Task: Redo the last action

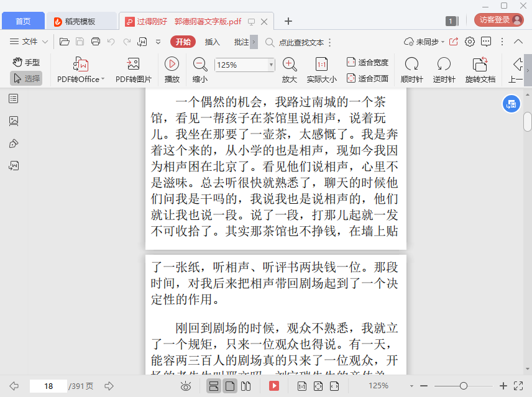Action: point(127,42)
